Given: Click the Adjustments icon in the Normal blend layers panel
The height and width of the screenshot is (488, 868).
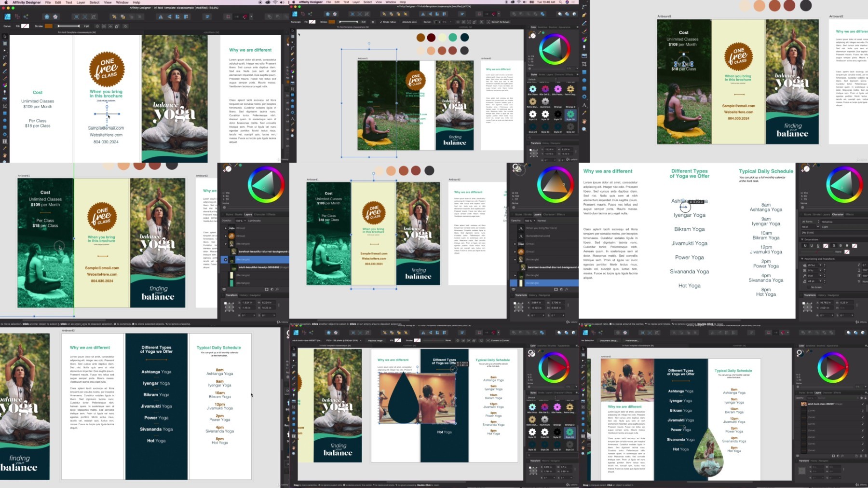Looking at the screenshot, I should [x=561, y=290].
